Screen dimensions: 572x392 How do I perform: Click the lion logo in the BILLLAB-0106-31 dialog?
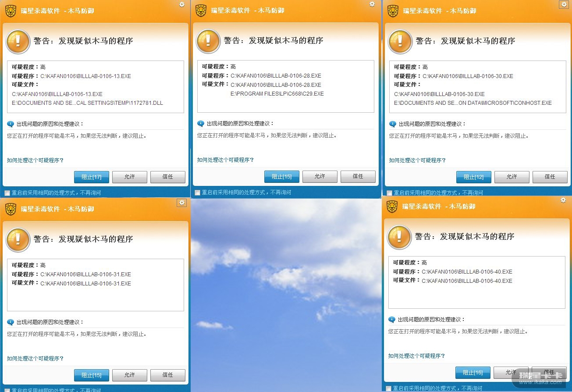11,209
